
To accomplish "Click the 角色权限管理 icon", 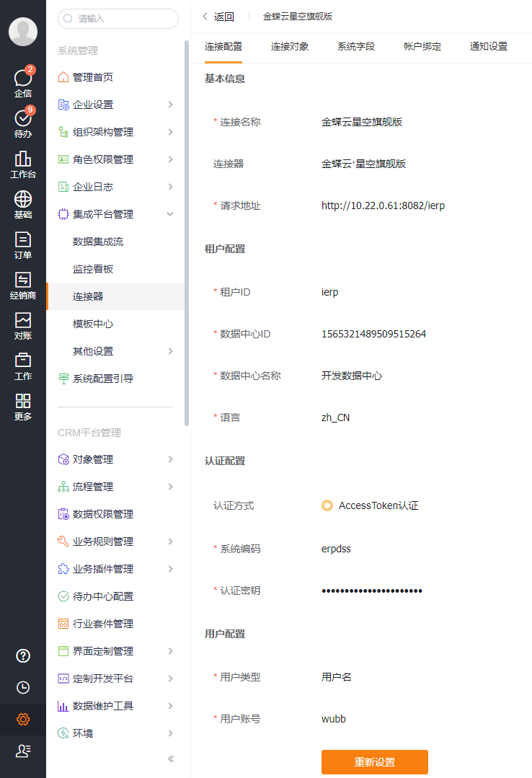I will click(63, 159).
